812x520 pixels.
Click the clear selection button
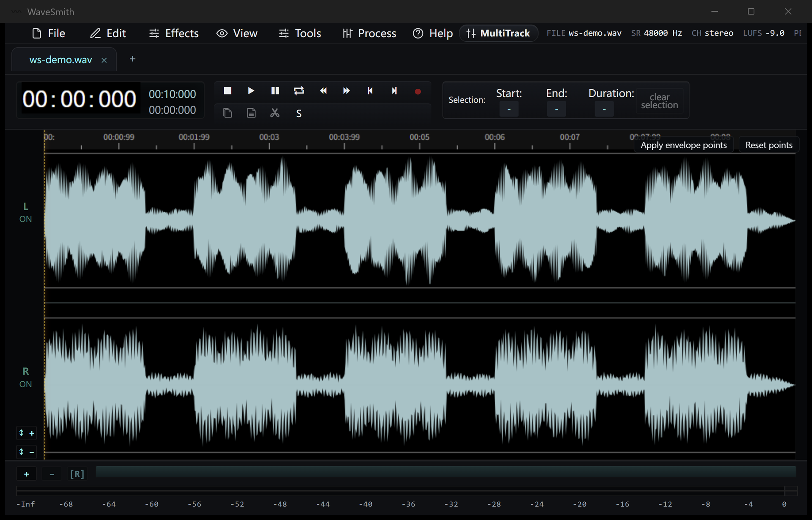[x=659, y=101]
